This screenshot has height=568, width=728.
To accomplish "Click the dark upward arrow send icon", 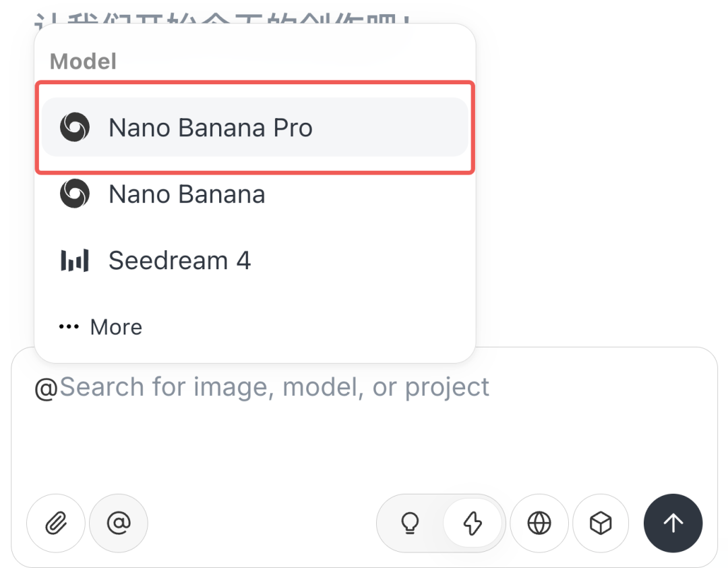I will pos(673,523).
